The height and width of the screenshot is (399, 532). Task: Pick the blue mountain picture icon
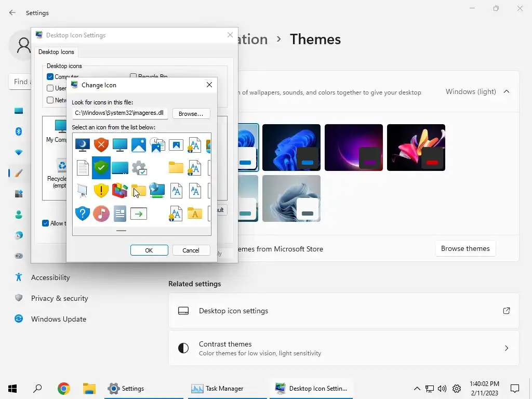(x=138, y=145)
